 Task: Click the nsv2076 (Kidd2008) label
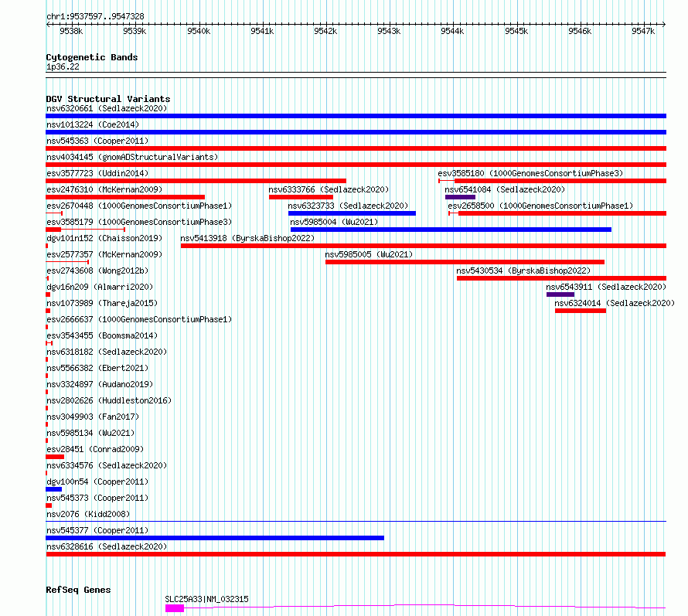pyautogui.click(x=88, y=514)
